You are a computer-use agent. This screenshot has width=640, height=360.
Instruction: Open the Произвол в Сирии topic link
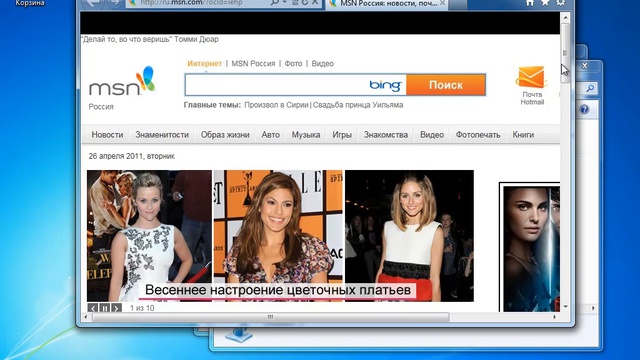(276, 105)
